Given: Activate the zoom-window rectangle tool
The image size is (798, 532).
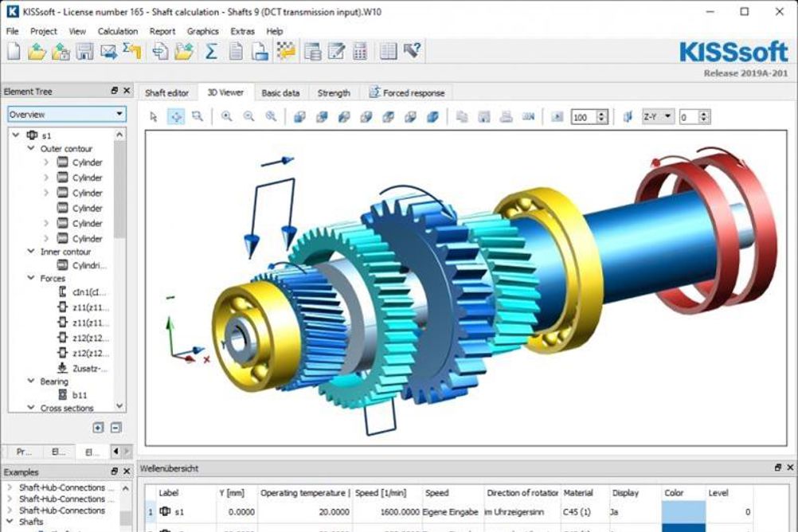Looking at the screenshot, I should tap(198, 116).
